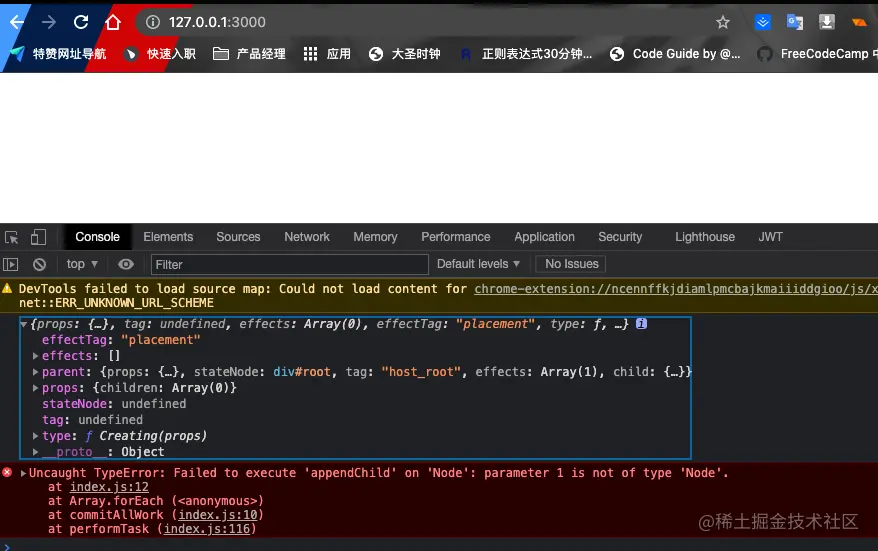The height and width of the screenshot is (551, 878).
Task: Open the Google Translate extension
Action: (x=795, y=22)
